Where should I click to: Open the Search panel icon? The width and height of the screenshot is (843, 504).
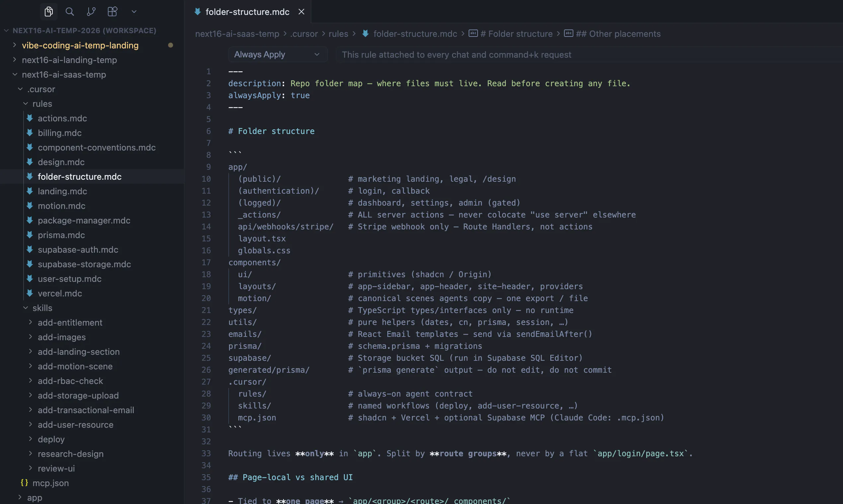tap(70, 12)
